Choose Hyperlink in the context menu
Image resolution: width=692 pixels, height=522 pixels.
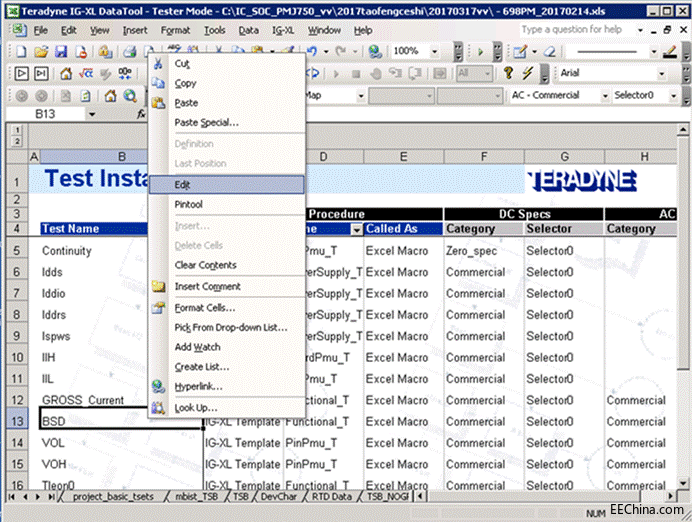point(226,387)
